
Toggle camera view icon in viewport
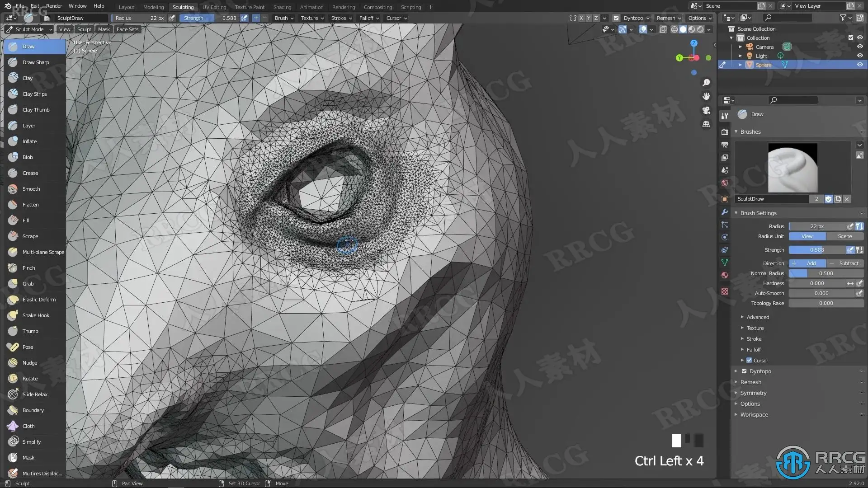coord(706,110)
